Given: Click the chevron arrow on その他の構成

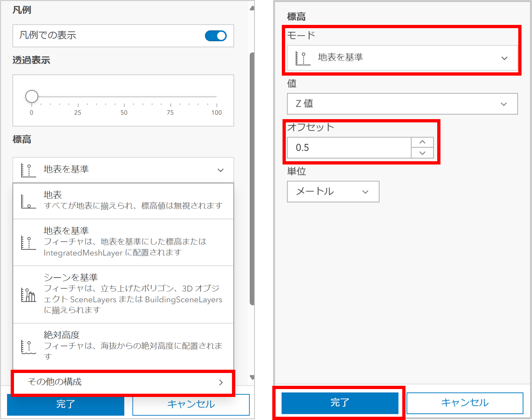Looking at the screenshot, I should tap(221, 382).
